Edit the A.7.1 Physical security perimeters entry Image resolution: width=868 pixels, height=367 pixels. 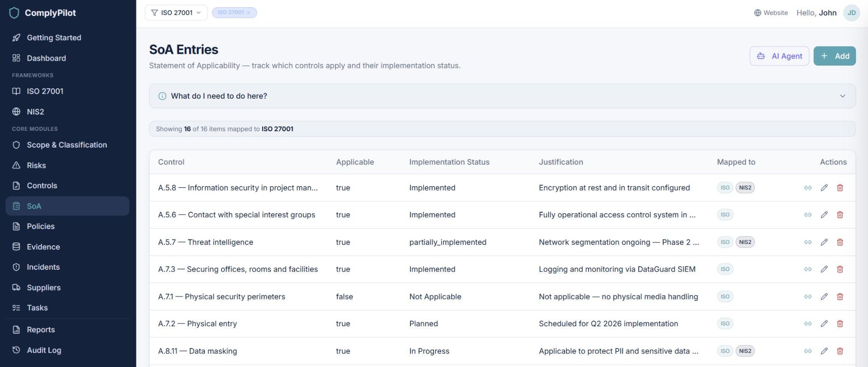824,297
